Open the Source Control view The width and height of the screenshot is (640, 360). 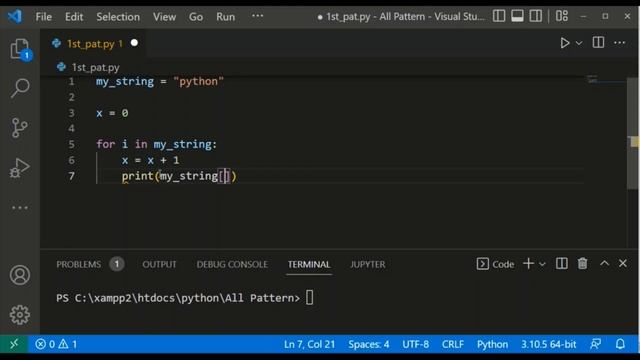pyautogui.click(x=20, y=128)
